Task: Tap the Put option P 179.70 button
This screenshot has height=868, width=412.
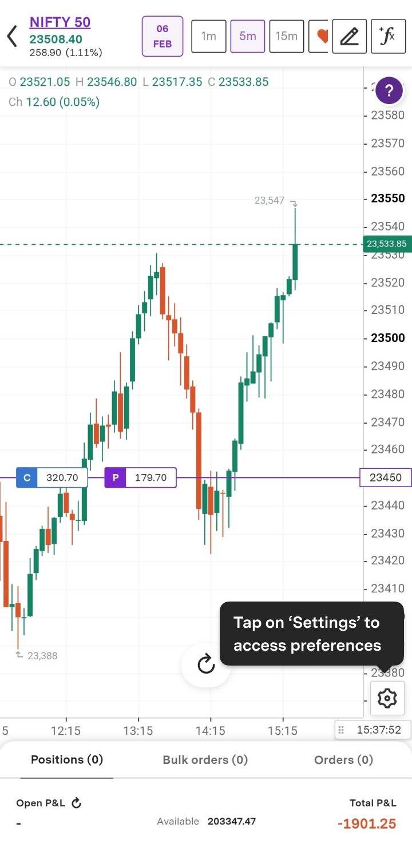Action: click(140, 477)
